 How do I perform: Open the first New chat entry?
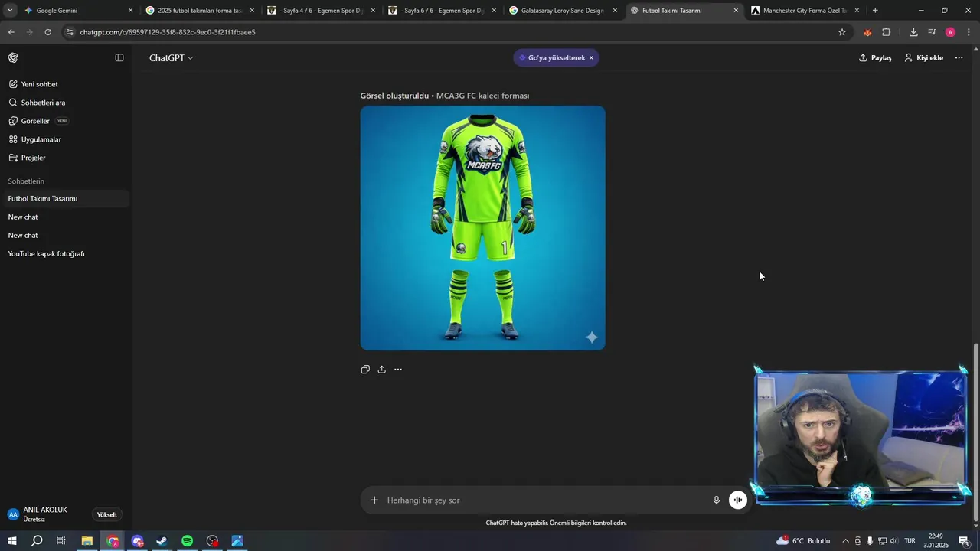point(65,217)
